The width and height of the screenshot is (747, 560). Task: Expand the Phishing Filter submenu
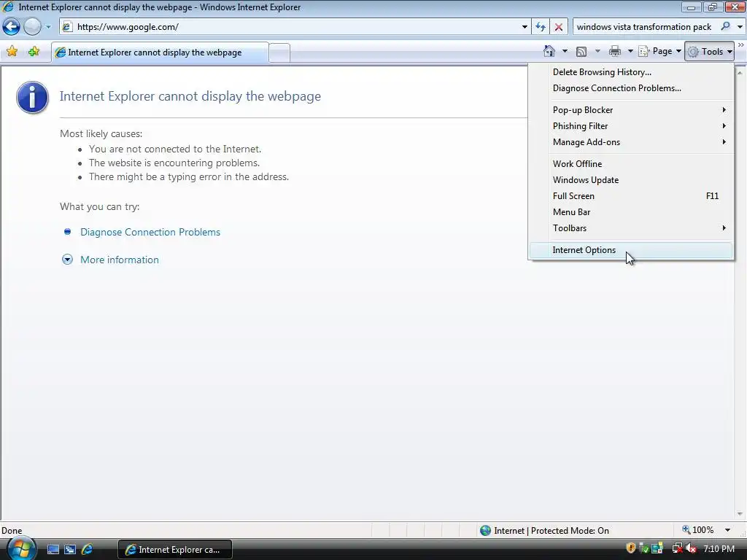[x=631, y=126]
